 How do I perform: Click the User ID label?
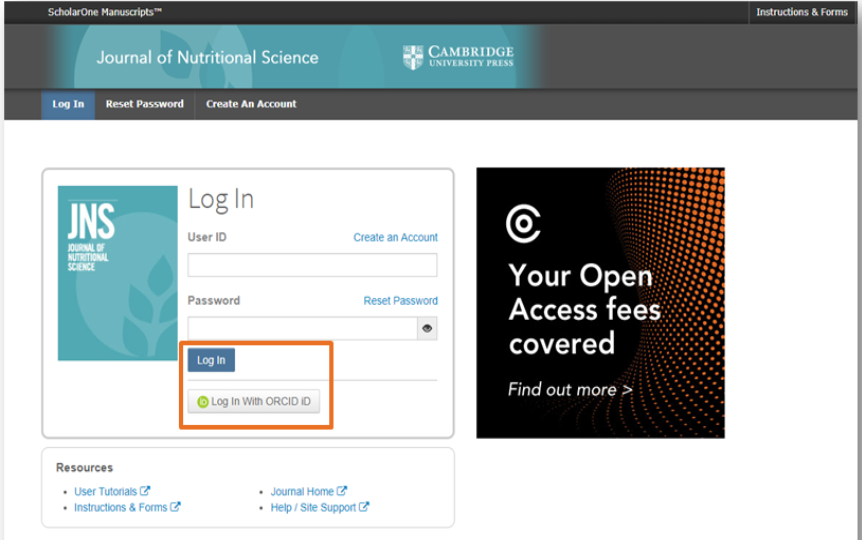(207, 237)
